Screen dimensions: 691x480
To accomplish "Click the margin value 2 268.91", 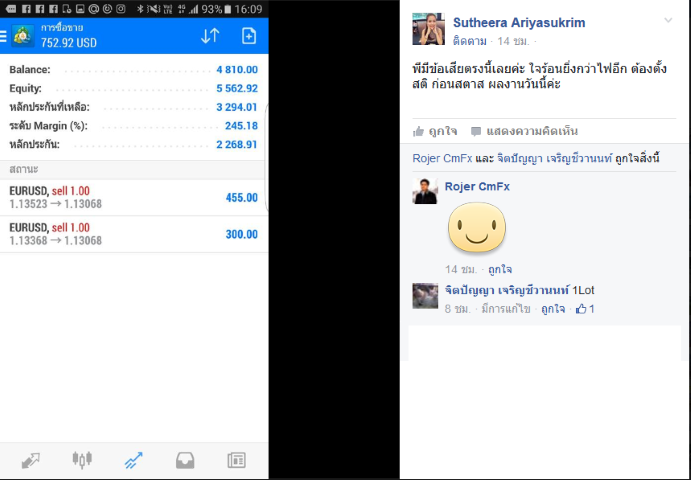I will point(237,145).
